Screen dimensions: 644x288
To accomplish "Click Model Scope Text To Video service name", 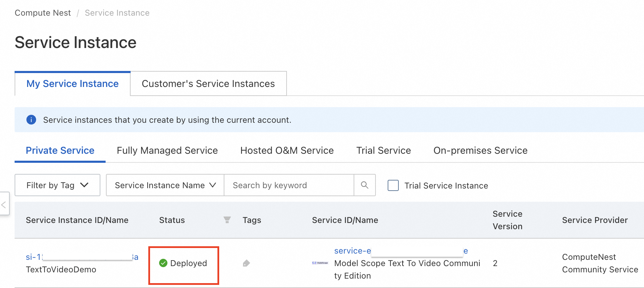I will pos(407,270).
